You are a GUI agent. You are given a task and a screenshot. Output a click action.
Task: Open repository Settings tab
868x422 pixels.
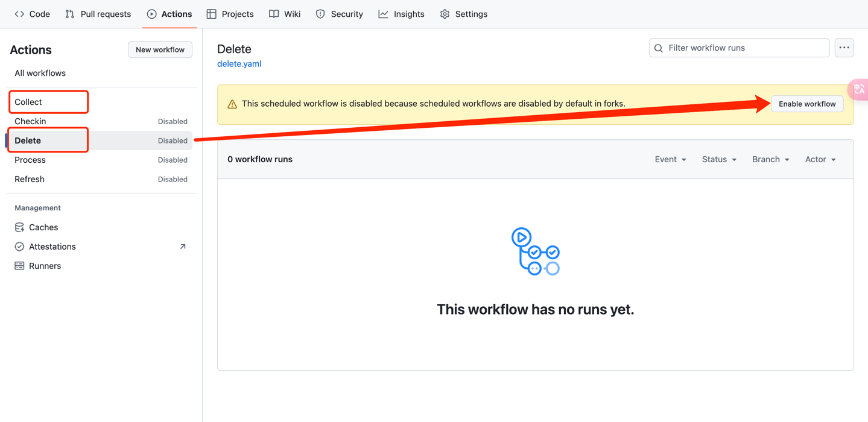click(x=464, y=14)
